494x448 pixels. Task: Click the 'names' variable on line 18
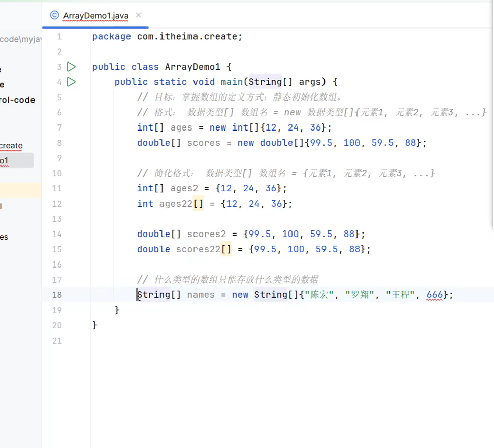coord(200,295)
